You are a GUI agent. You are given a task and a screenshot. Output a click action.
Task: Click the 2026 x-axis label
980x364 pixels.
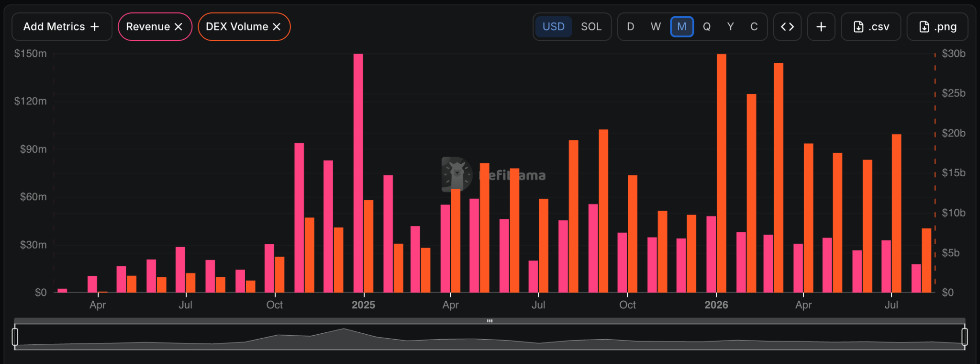tap(716, 305)
